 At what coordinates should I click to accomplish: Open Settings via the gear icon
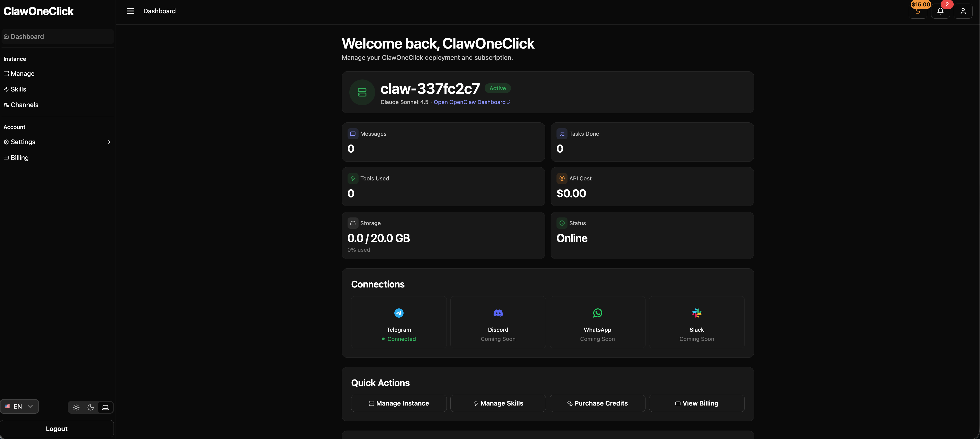(x=6, y=142)
